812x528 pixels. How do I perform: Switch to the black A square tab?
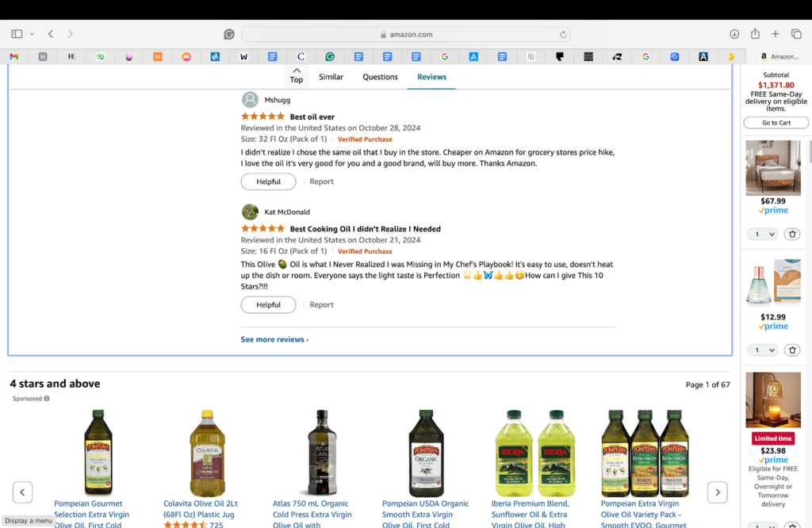coord(703,56)
